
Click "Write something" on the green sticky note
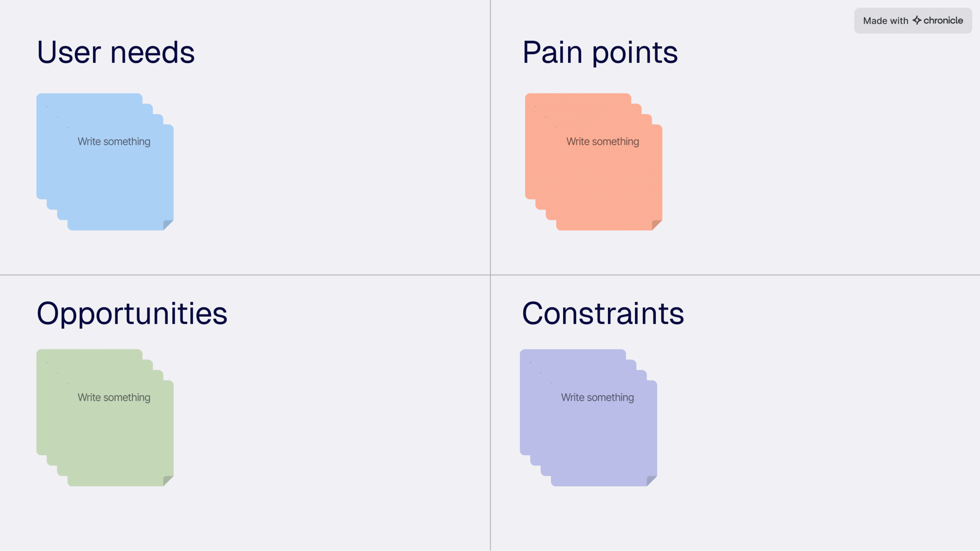click(114, 398)
